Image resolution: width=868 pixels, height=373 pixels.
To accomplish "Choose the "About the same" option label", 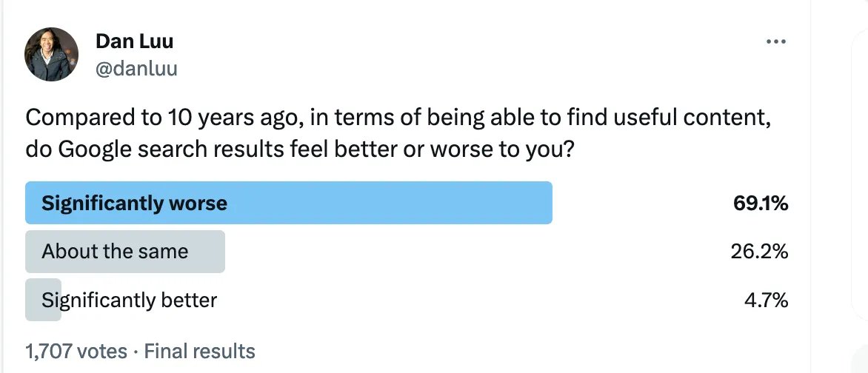I will pyautogui.click(x=115, y=252).
